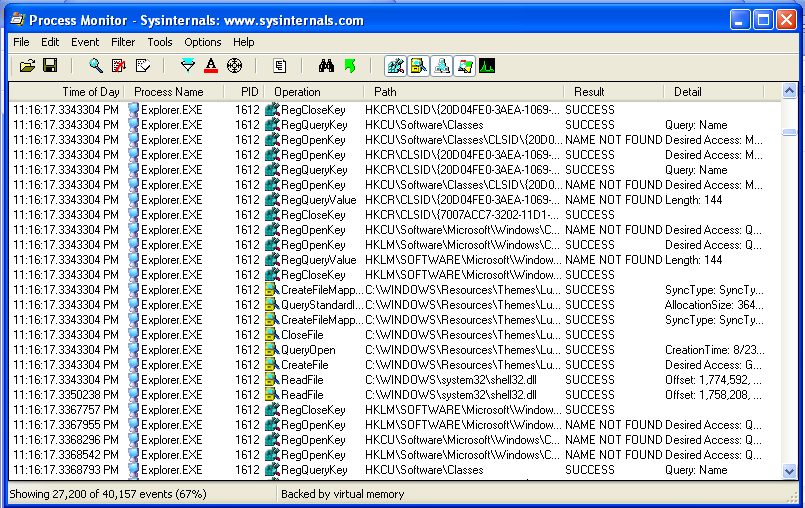The width and height of the screenshot is (805, 508).
Task: Click the Result column header
Action: pos(589,92)
